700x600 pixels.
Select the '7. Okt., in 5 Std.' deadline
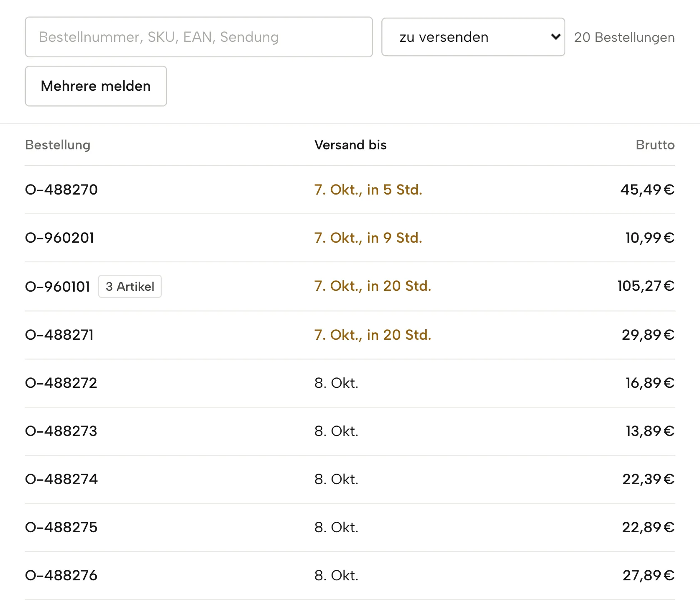point(368,190)
